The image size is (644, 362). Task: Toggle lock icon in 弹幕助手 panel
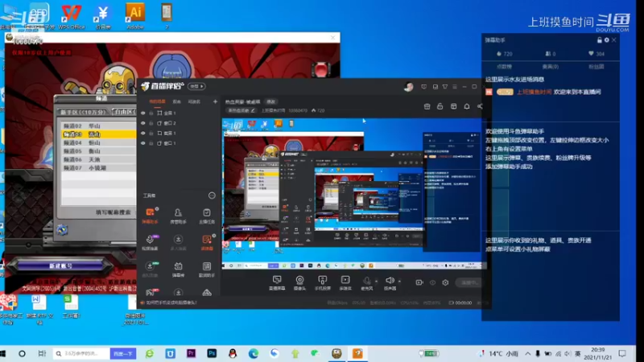pyautogui.click(x=599, y=39)
